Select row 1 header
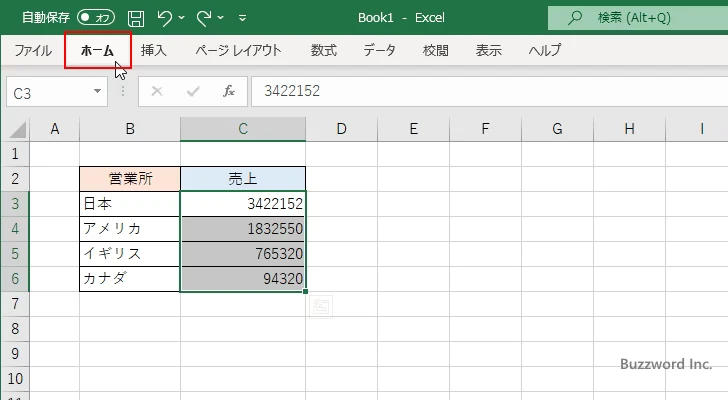The height and width of the screenshot is (400, 728). (x=15, y=154)
